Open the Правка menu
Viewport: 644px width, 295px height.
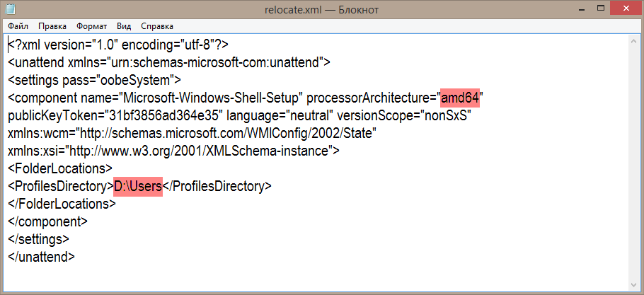(52, 26)
